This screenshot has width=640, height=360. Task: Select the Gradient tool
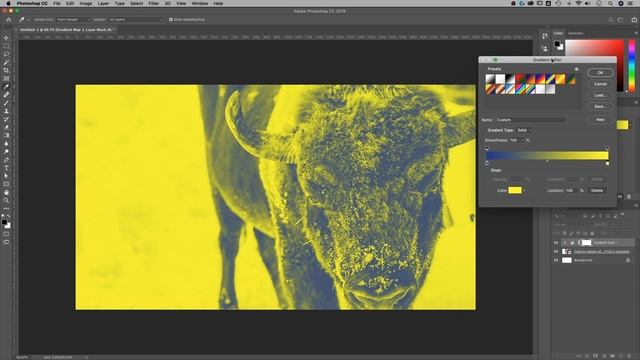click(x=6, y=136)
